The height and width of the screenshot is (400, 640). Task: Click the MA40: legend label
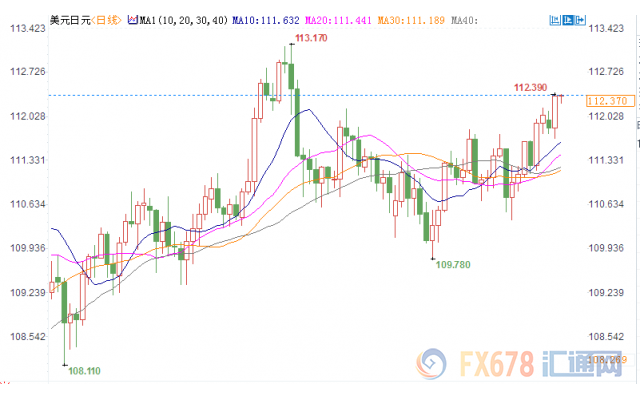[464, 20]
